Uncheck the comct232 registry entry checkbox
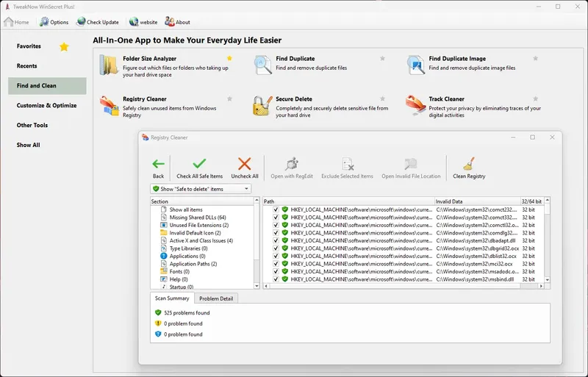 coord(276,209)
